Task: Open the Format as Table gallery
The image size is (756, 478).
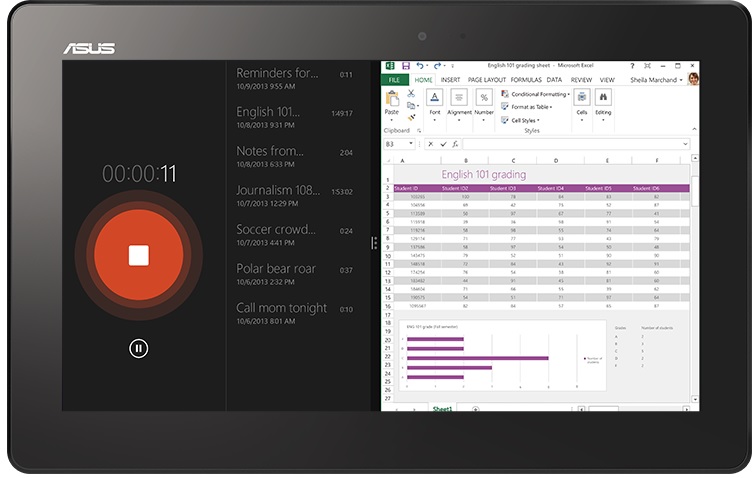Action: [x=526, y=107]
